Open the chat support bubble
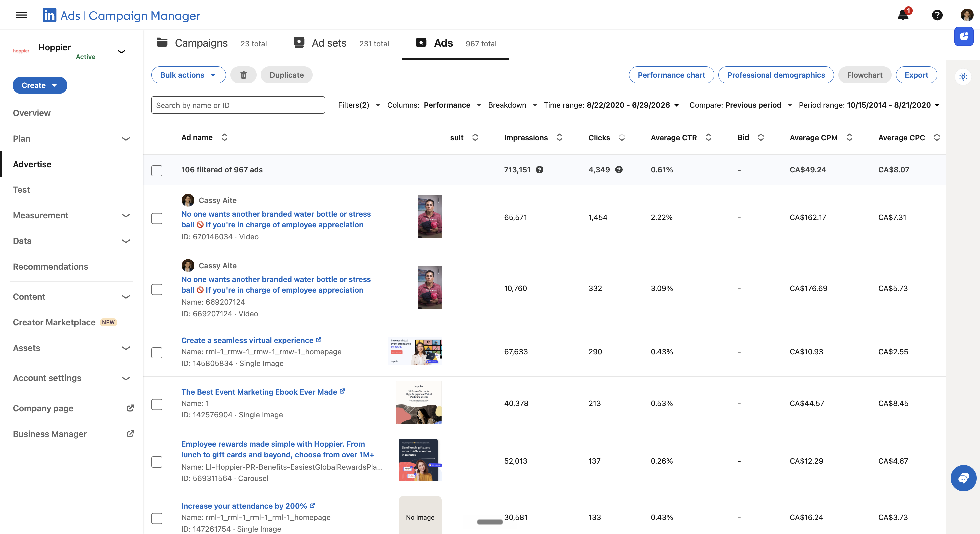This screenshot has width=980, height=534. click(963, 478)
